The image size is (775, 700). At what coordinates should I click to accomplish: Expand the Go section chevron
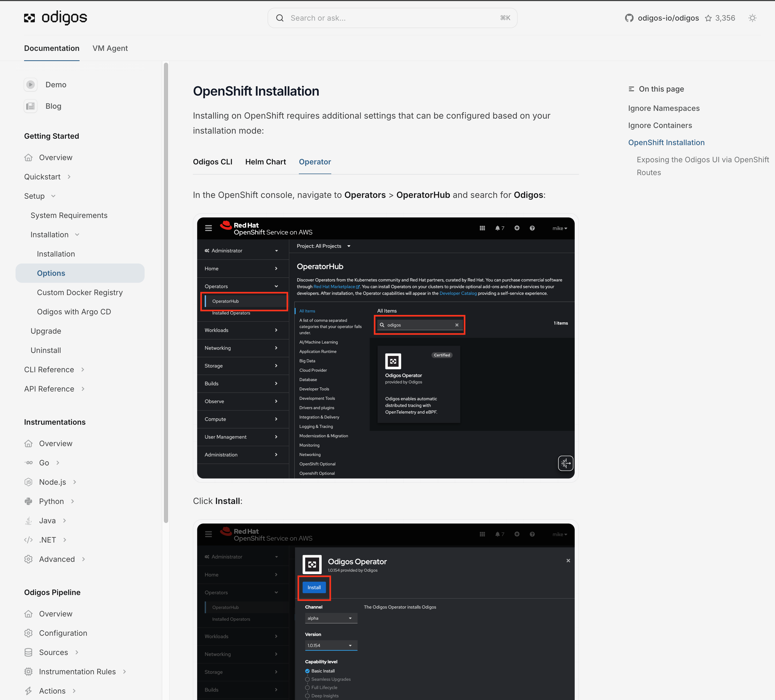[x=58, y=463]
